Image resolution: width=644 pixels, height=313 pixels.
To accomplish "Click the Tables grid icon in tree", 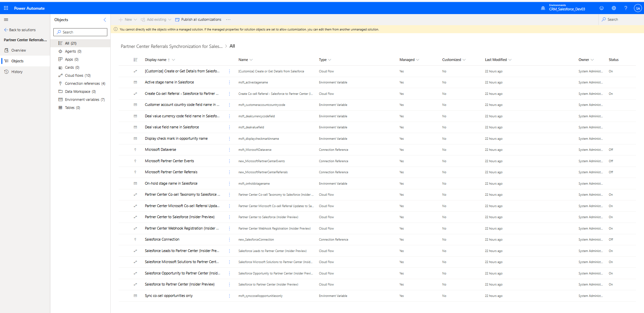I will (60, 108).
